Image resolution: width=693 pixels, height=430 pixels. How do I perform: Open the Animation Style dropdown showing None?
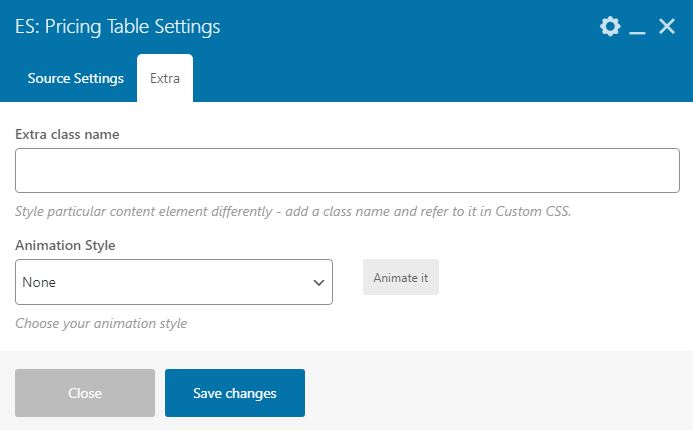[174, 282]
